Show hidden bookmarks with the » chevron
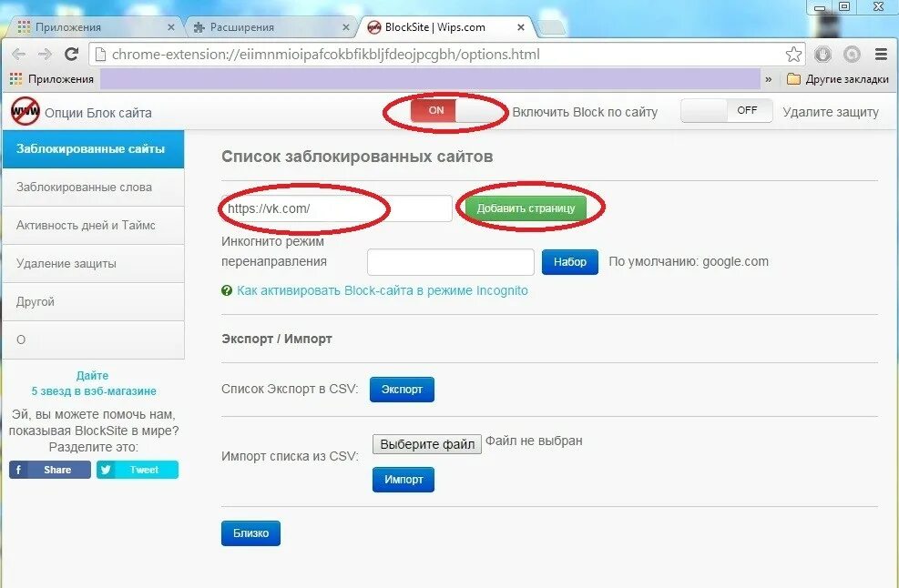899x588 pixels. 768,79
